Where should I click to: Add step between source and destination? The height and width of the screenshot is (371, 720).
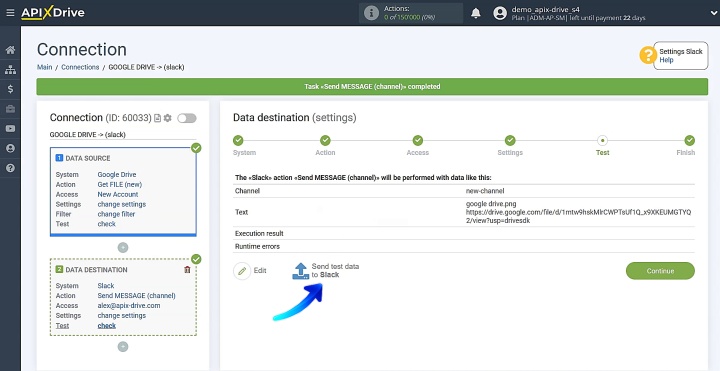pyautogui.click(x=123, y=247)
